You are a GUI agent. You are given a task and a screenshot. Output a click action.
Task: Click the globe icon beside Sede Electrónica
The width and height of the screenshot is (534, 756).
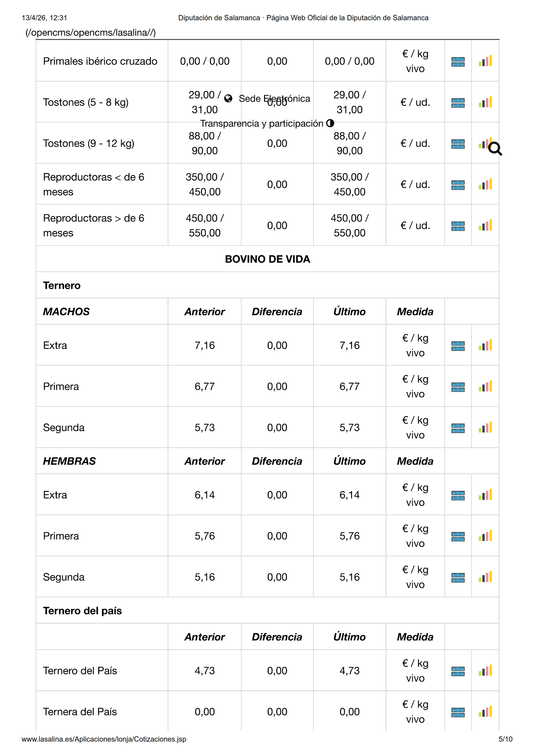click(x=228, y=98)
